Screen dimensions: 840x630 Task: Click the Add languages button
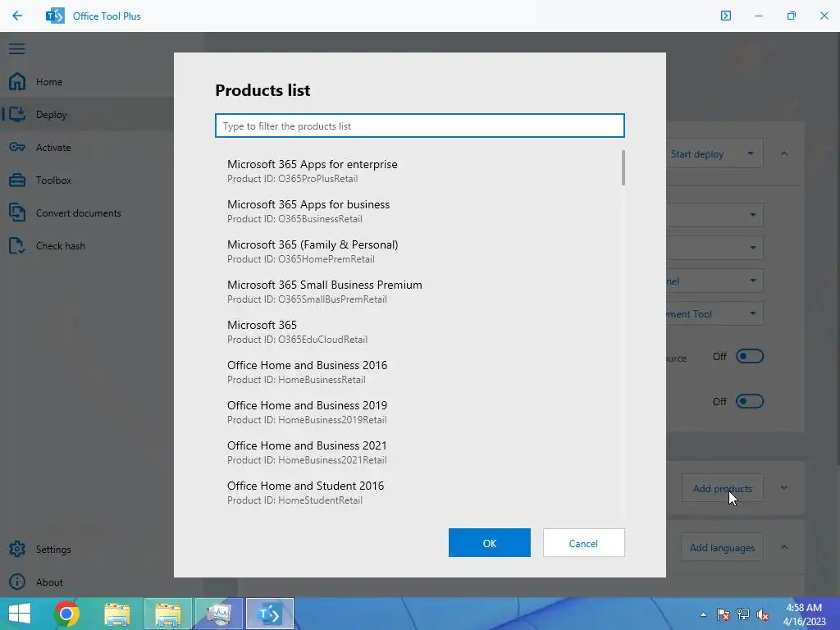[x=722, y=547]
